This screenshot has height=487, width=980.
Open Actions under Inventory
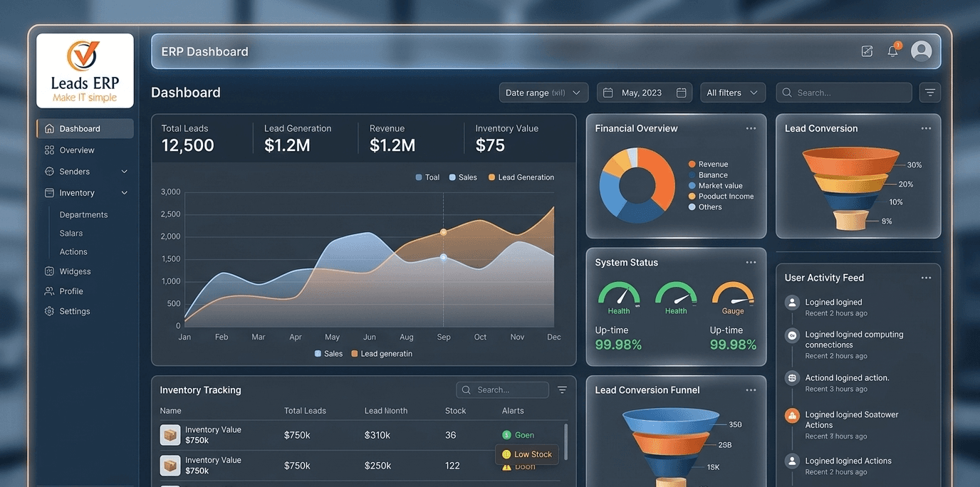73,252
